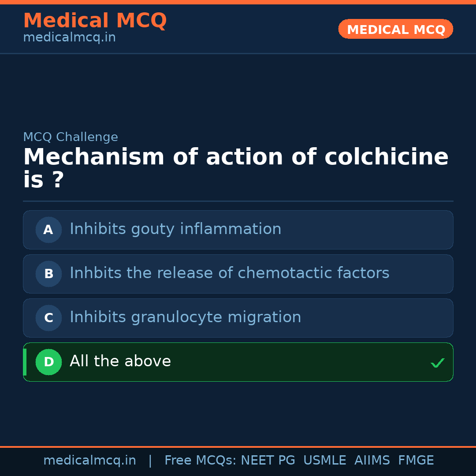Image resolution: width=476 pixels, height=476 pixels.
Task: Click the B option letter icon
Action: click(x=48, y=274)
